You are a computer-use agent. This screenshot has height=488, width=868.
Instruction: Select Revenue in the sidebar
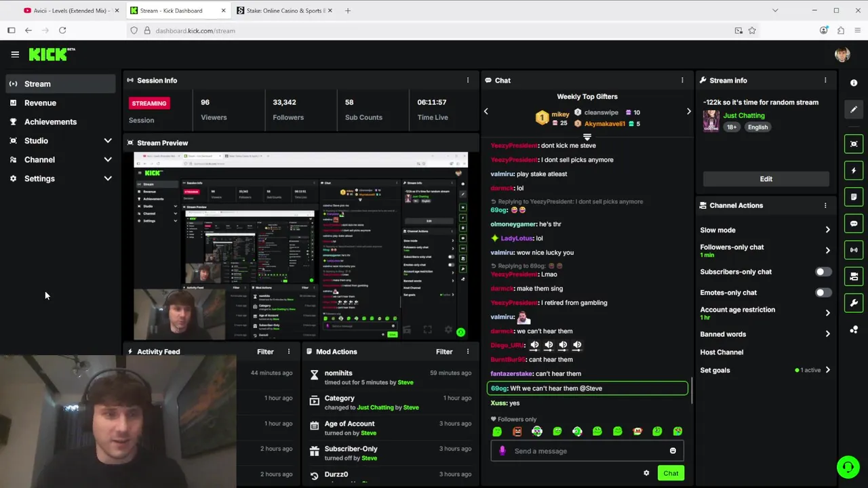click(60, 102)
